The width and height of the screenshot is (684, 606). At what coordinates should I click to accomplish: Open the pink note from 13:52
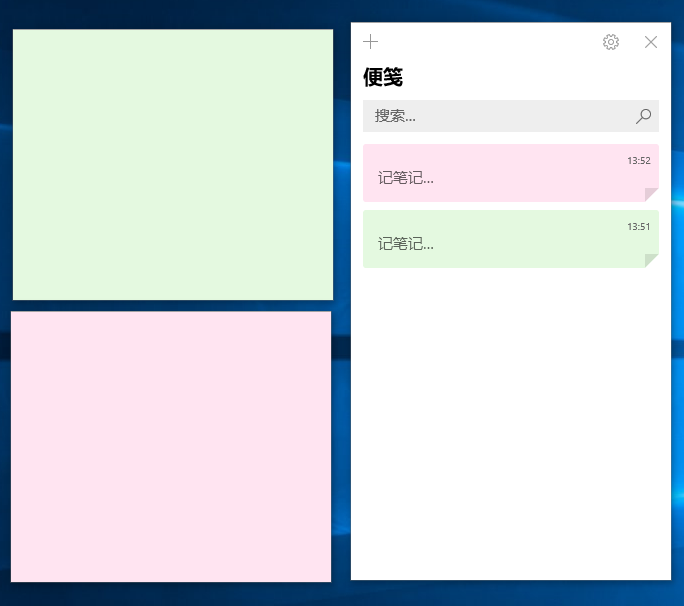[511, 173]
